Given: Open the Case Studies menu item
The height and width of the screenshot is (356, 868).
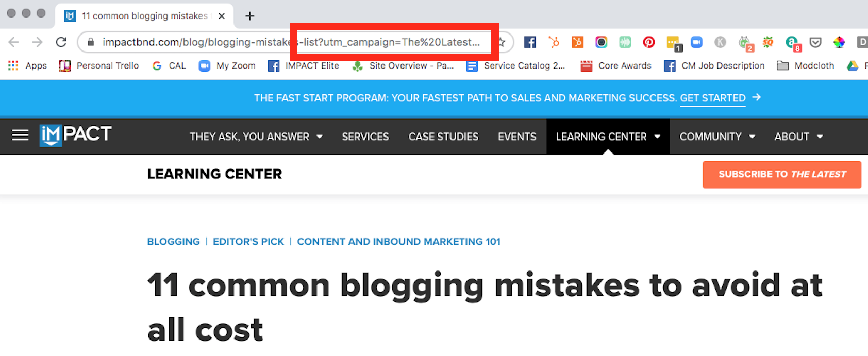Looking at the screenshot, I should 443,137.
